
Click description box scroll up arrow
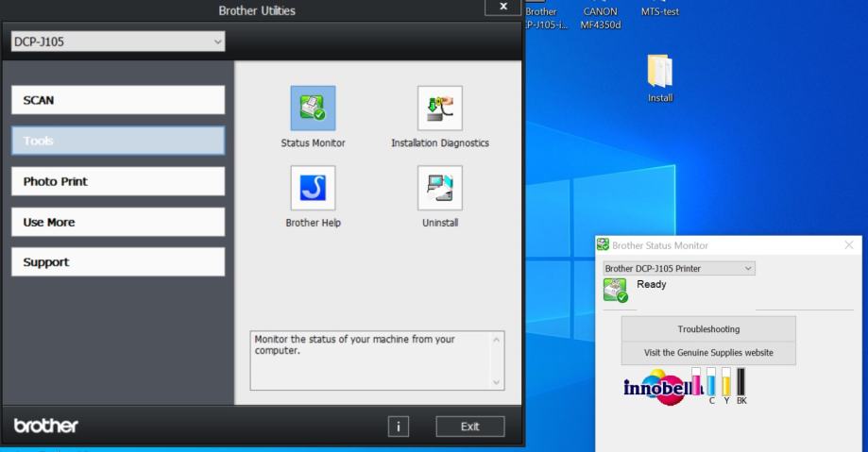[496, 340]
